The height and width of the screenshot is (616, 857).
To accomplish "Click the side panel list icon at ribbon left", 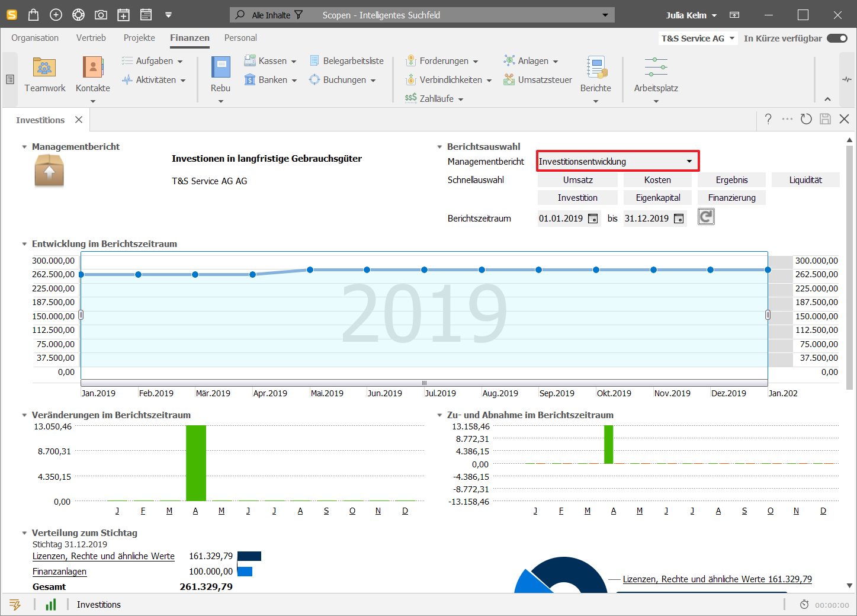I will [10, 79].
